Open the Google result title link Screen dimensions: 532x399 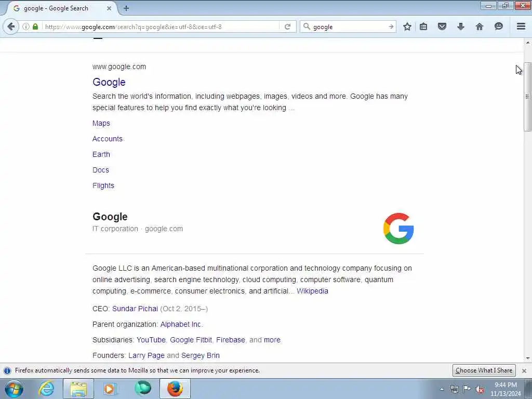pyautogui.click(x=109, y=82)
